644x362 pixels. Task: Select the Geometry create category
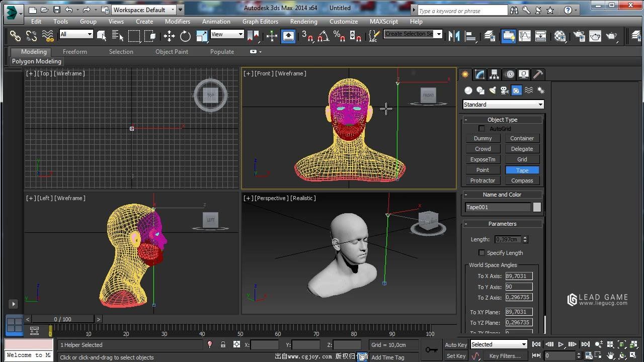coord(468,90)
